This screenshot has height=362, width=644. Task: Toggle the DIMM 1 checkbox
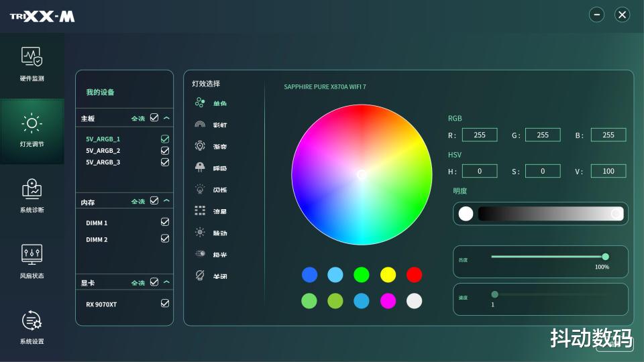coord(165,222)
